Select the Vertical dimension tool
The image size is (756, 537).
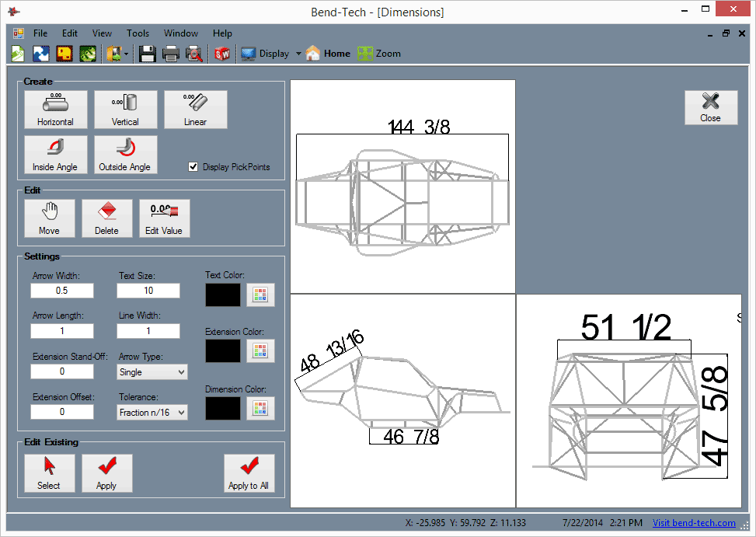125,109
